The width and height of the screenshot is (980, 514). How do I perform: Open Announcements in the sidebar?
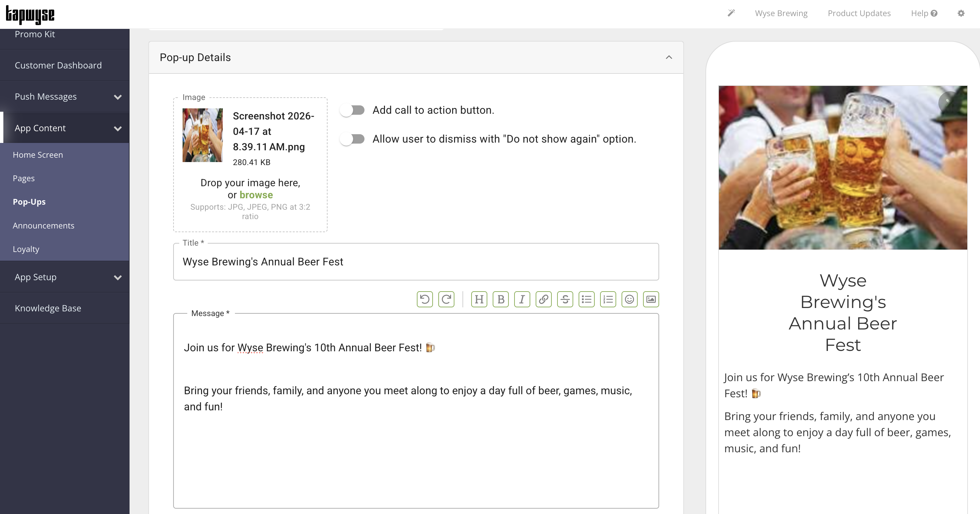(x=43, y=225)
